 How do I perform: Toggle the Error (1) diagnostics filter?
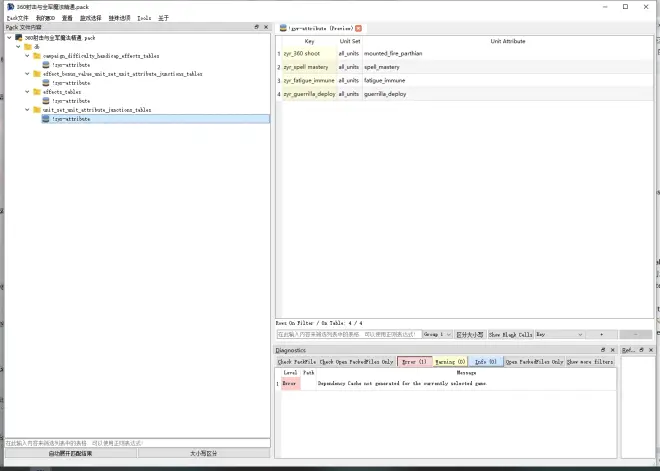414,361
